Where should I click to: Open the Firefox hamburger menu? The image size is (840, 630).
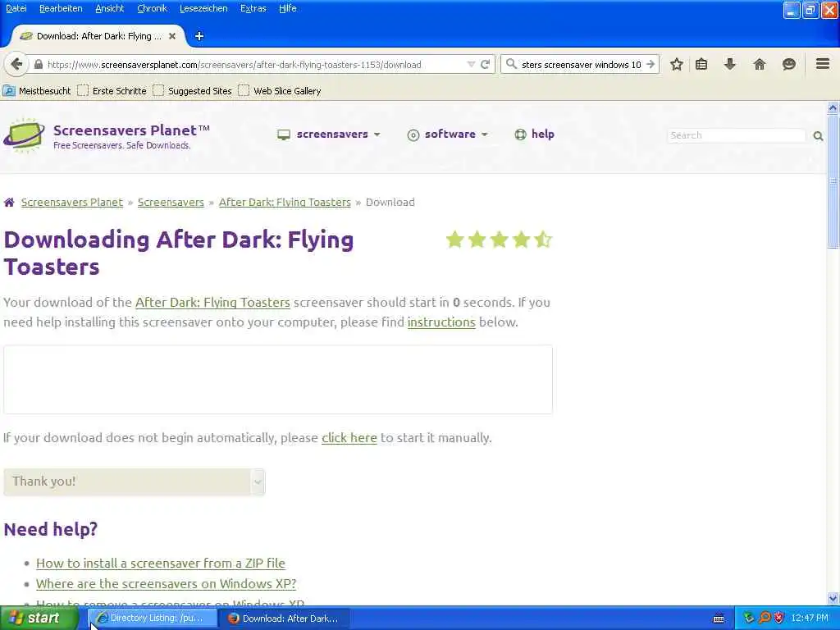(x=823, y=64)
